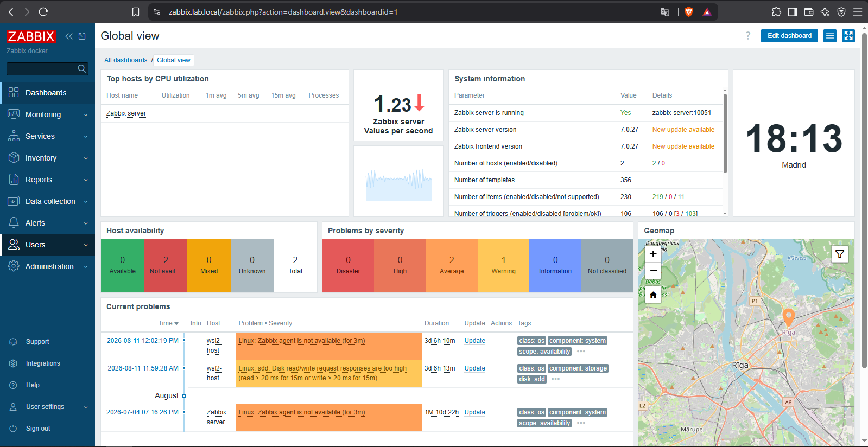This screenshot has width=868, height=447.
Task: Open the Brave wallet icon
Action: pos(809,12)
